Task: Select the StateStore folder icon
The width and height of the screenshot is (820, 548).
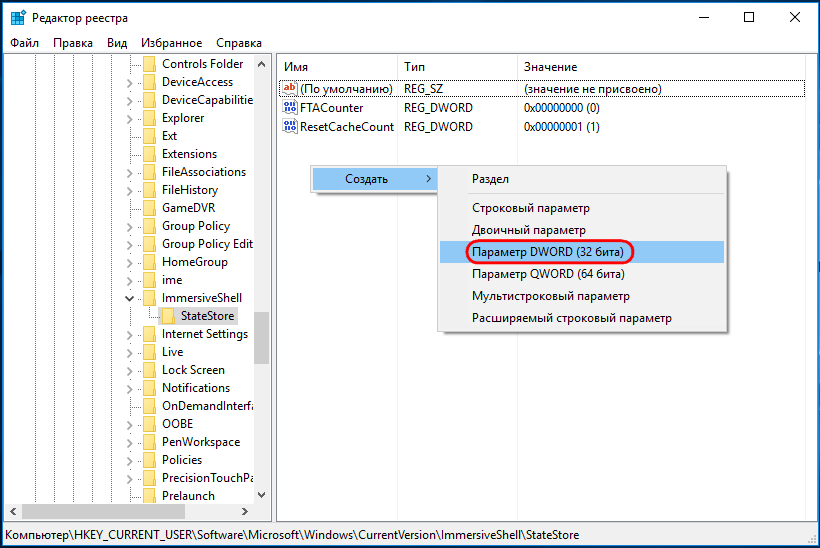Action: click(x=168, y=316)
